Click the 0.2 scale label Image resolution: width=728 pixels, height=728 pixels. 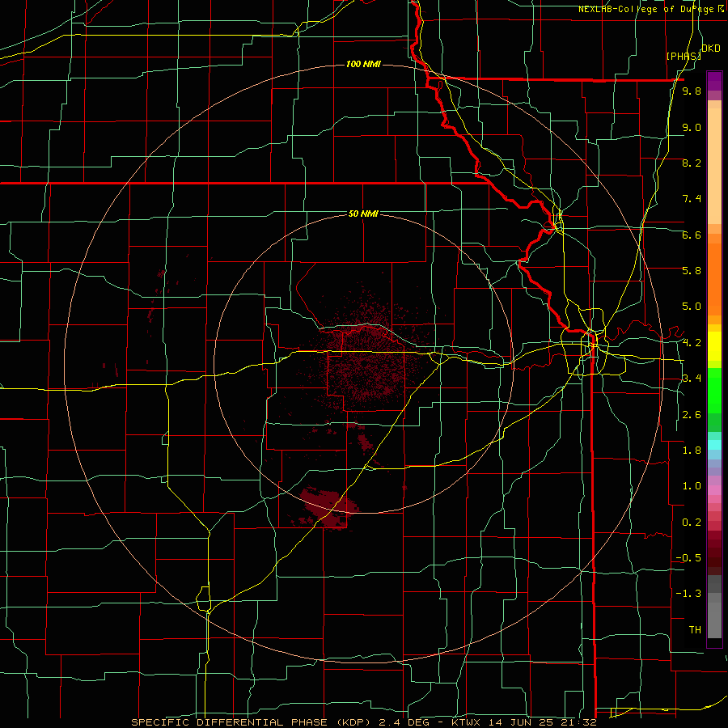click(x=692, y=523)
